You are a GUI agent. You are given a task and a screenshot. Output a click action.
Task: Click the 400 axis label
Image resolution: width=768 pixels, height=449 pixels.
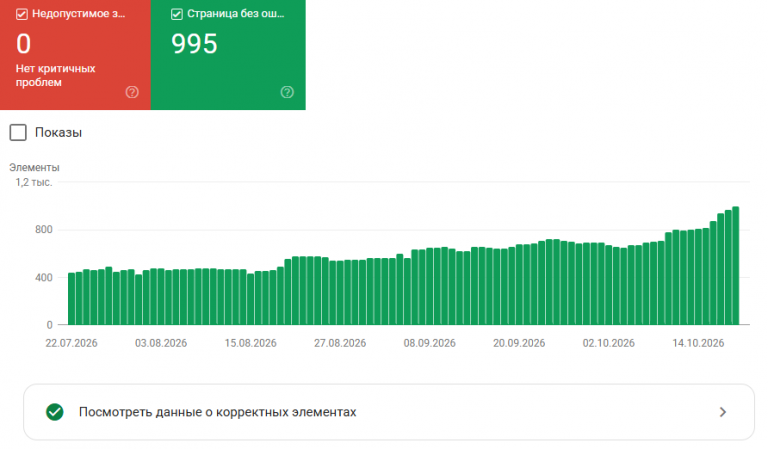pyautogui.click(x=44, y=278)
